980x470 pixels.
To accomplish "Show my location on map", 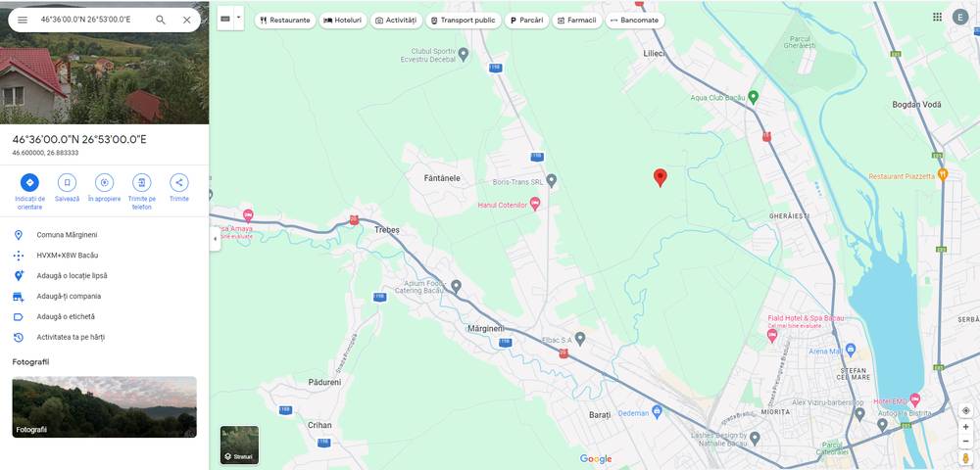I will [x=965, y=410].
